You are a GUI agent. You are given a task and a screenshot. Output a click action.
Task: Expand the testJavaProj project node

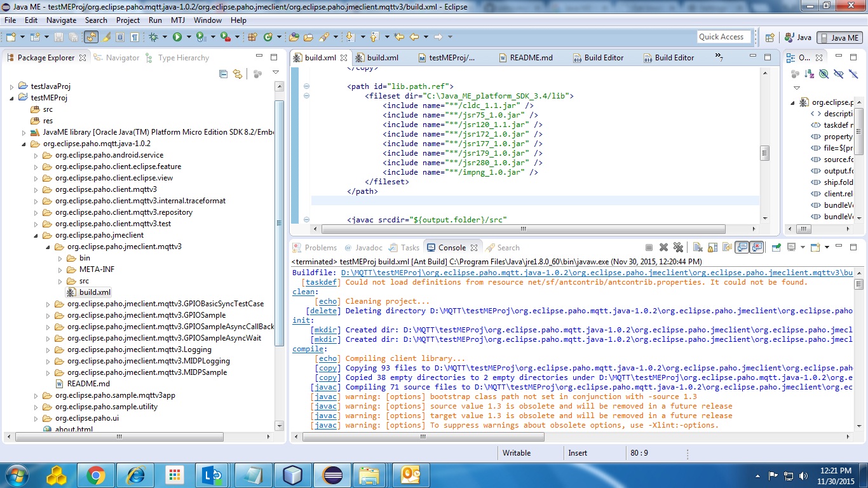11,86
